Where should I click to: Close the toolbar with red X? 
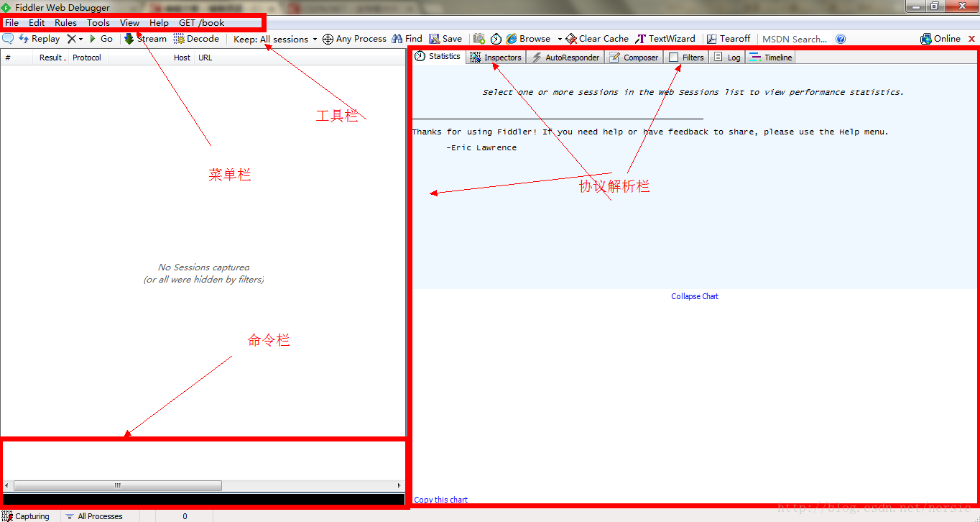click(x=972, y=39)
